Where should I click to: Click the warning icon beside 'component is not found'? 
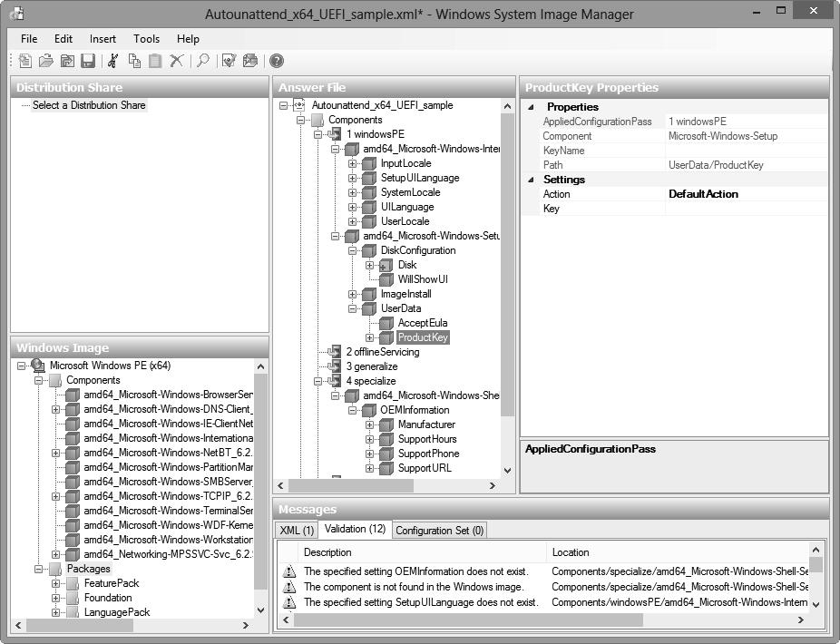click(289, 587)
